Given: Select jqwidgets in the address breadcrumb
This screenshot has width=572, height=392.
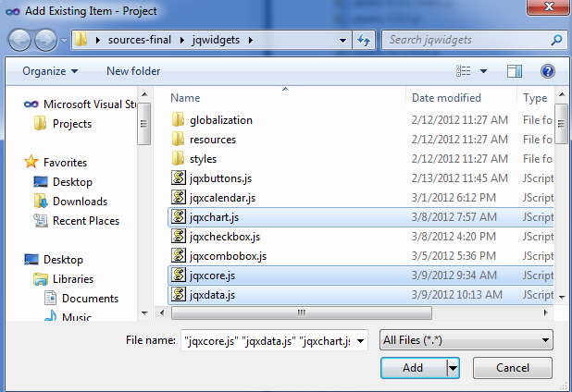Looking at the screenshot, I should pos(216,40).
